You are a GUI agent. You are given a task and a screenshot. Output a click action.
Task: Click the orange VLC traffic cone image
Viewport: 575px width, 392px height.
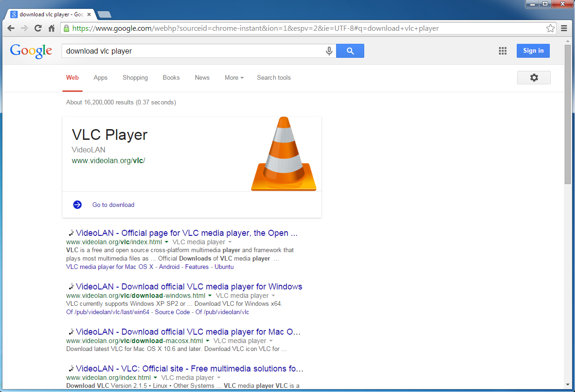(284, 154)
